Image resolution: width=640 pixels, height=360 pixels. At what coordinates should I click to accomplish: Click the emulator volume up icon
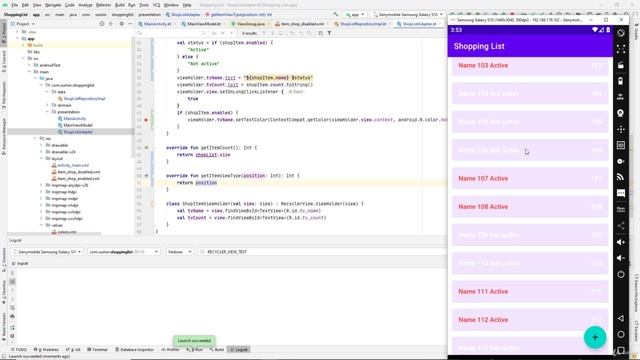point(621,242)
